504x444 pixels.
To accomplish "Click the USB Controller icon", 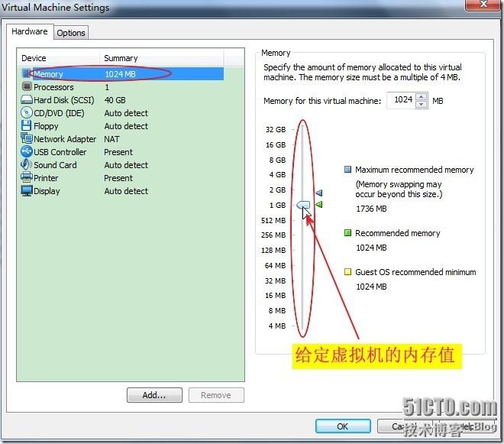I will pyautogui.click(x=27, y=151).
